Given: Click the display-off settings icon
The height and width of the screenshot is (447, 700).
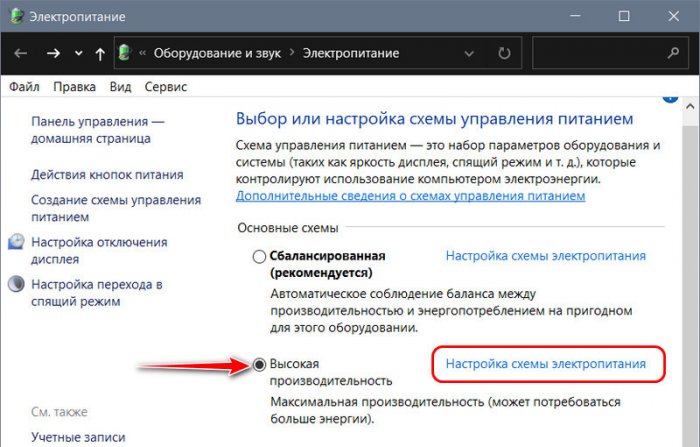Looking at the screenshot, I should [17, 242].
